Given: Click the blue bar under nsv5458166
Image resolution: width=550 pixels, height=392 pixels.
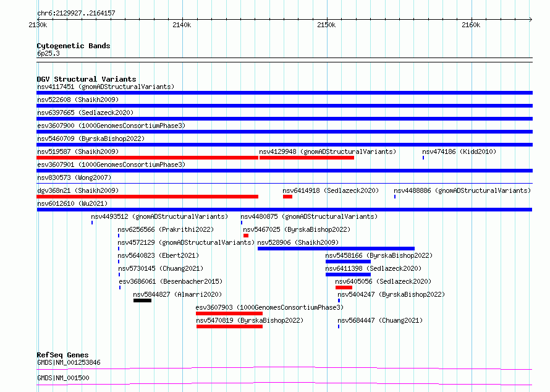Looking at the screenshot, I should tap(348, 262).
